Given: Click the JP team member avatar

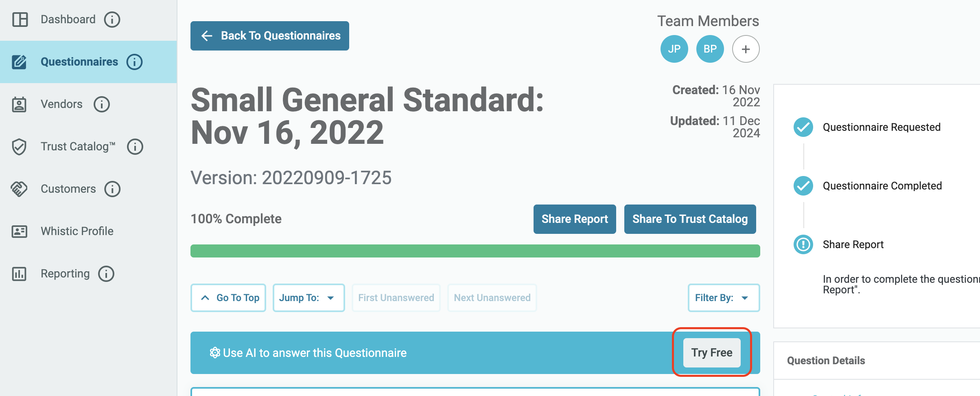Looking at the screenshot, I should point(674,49).
